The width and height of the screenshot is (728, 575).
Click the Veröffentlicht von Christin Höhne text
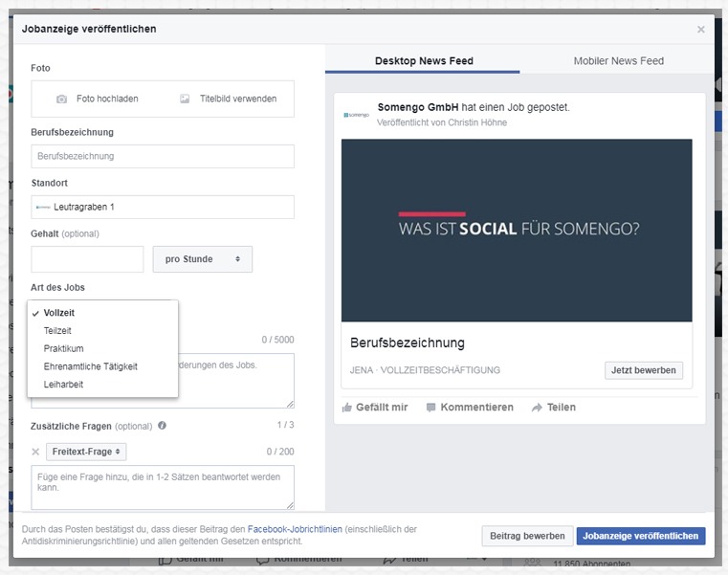coord(442,122)
